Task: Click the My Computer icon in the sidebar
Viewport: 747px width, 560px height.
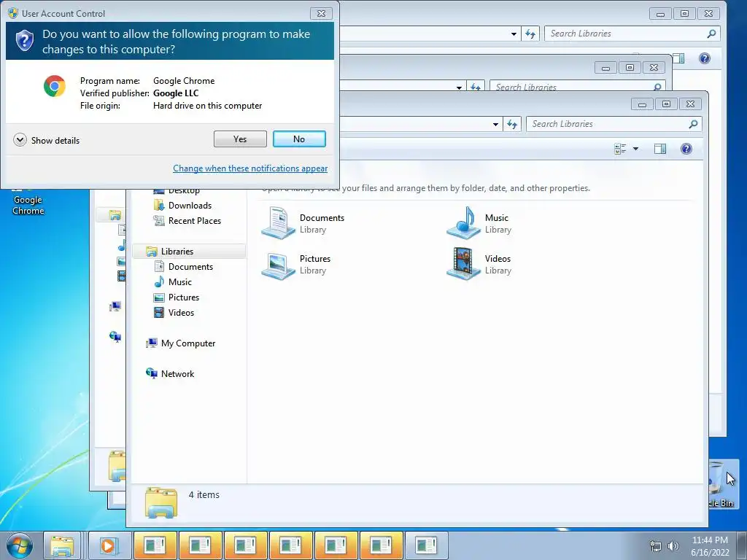Action: tap(152, 343)
